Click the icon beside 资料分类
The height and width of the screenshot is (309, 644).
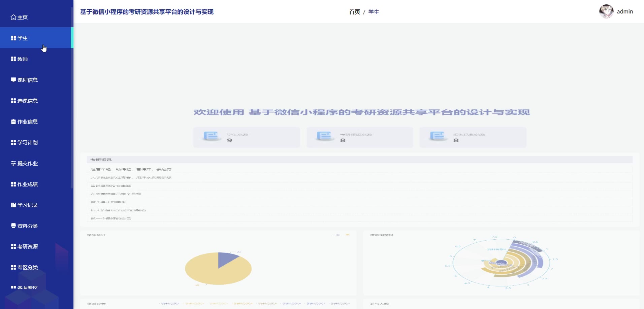coord(13,226)
